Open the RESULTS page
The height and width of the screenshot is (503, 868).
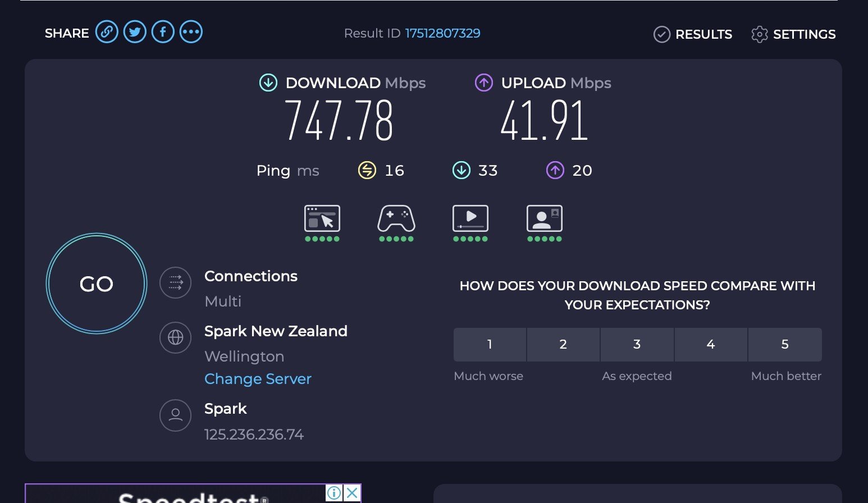click(x=693, y=34)
